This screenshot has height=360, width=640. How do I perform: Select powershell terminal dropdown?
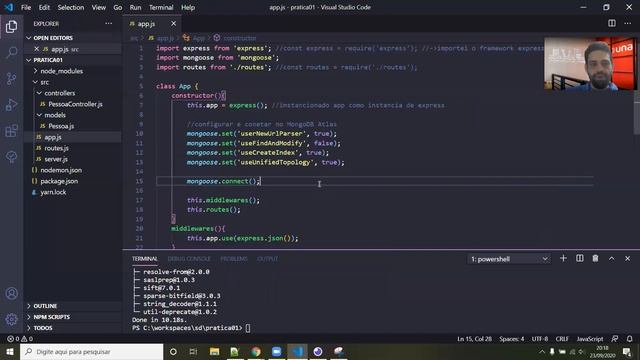509,259
